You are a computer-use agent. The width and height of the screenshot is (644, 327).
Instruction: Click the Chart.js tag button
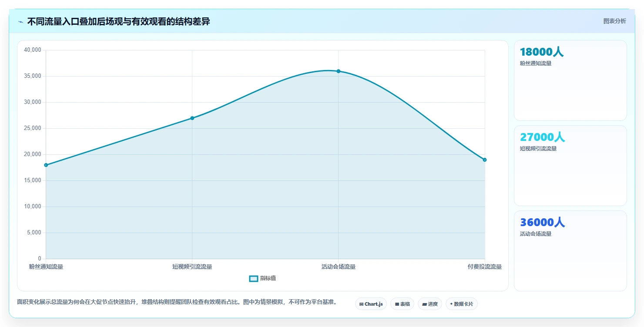coord(371,304)
